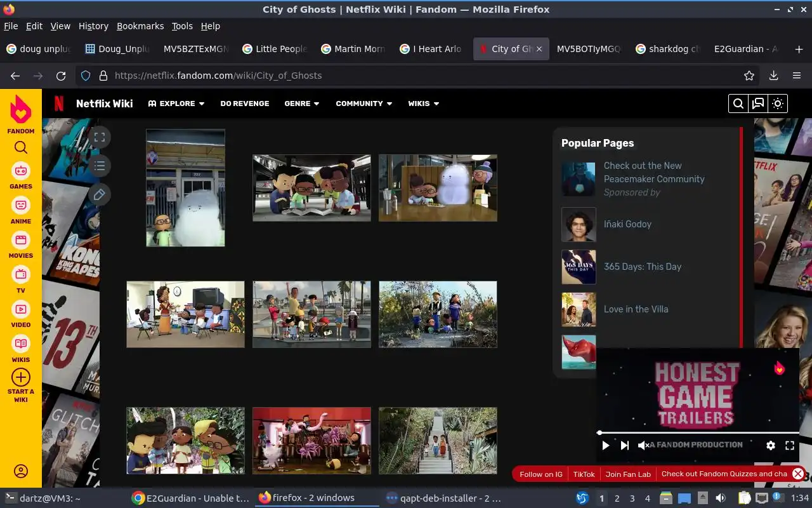
Task: Click the TikTok button
Action: [584, 474]
